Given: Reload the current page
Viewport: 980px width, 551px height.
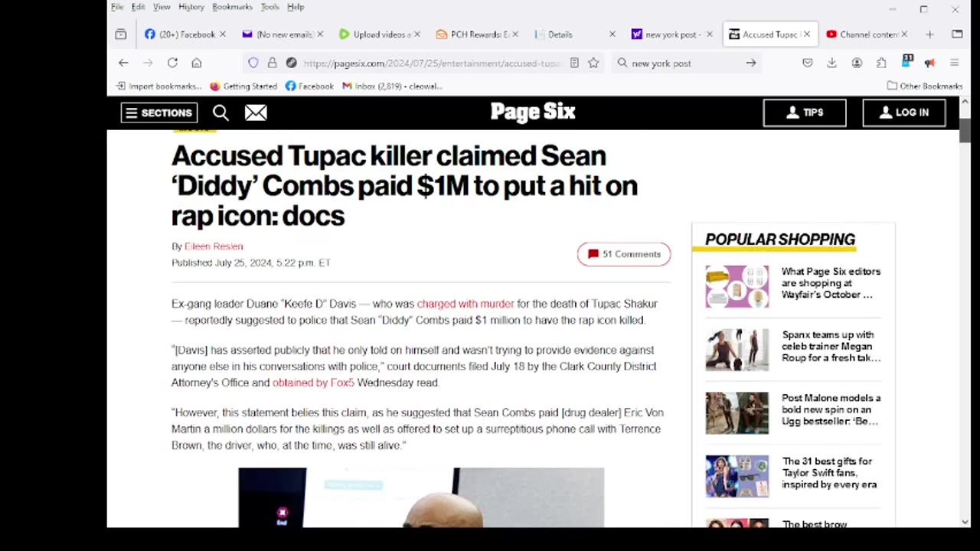Looking at the screenshot, I should click(x=172, y=63).
